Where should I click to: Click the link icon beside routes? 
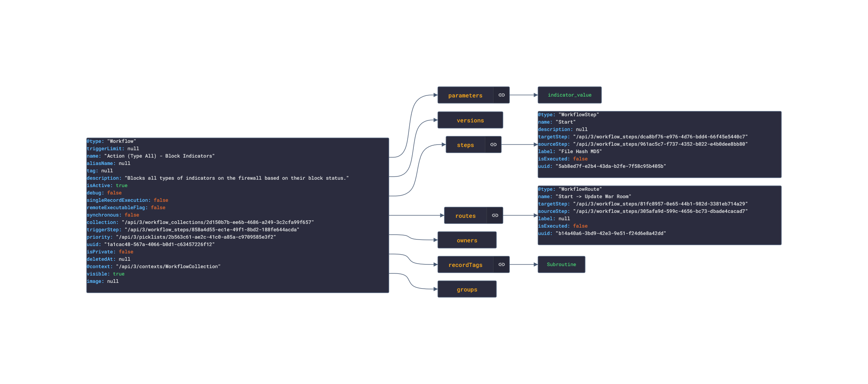[x=495, y=215]
